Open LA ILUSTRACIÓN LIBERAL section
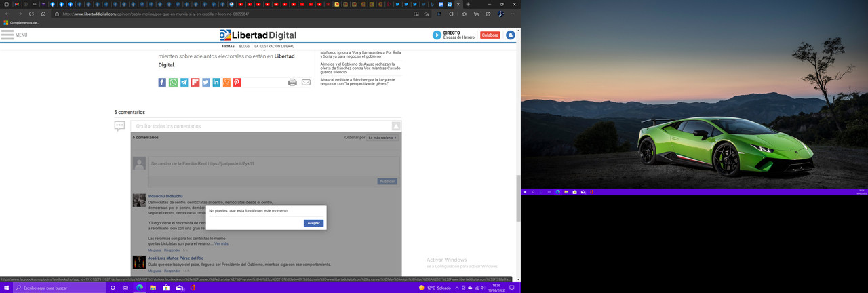Screen dimensions: 868x293 (274, 46)
